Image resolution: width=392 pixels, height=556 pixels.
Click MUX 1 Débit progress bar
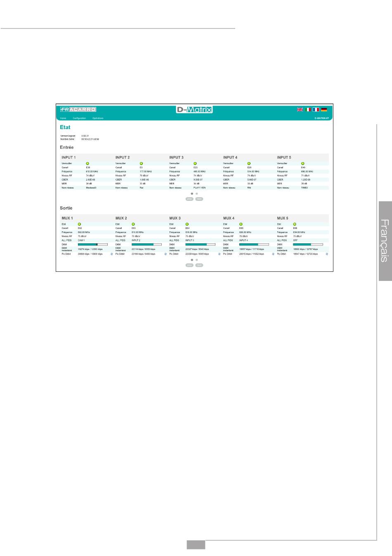(x=93, y=245)
